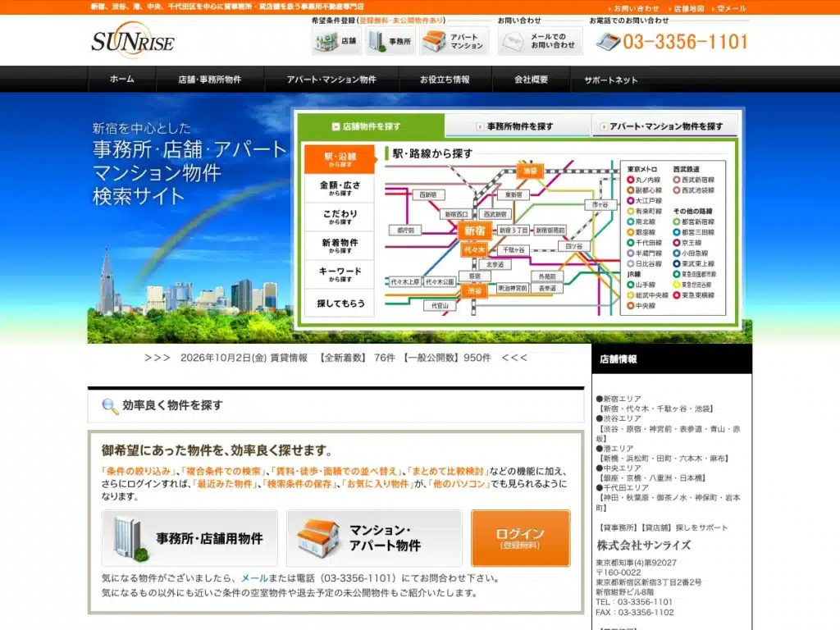Select 池袋 station on the route map

point(531,171)
